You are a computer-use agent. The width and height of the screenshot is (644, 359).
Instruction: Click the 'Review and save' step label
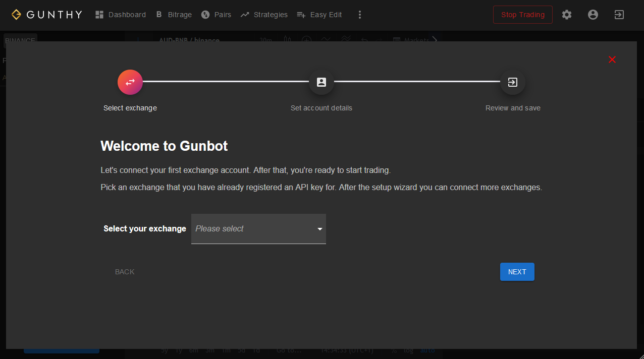click(x=513, y=108)
